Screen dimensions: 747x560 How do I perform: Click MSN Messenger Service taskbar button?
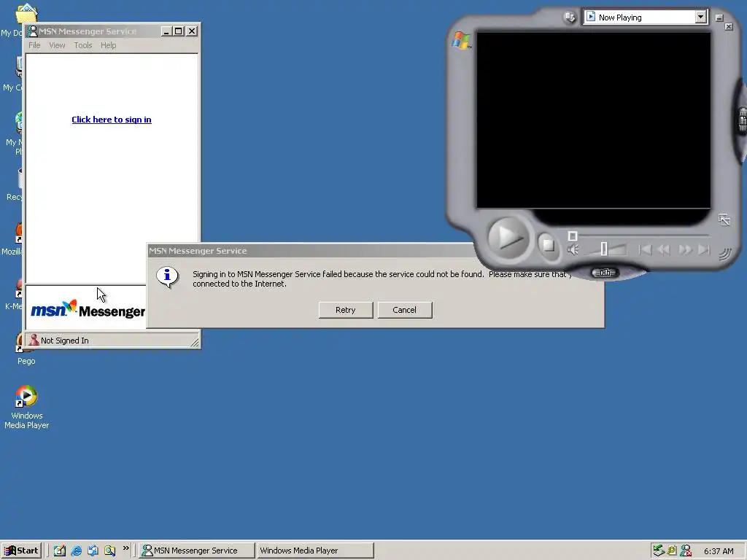coord(197,551)
